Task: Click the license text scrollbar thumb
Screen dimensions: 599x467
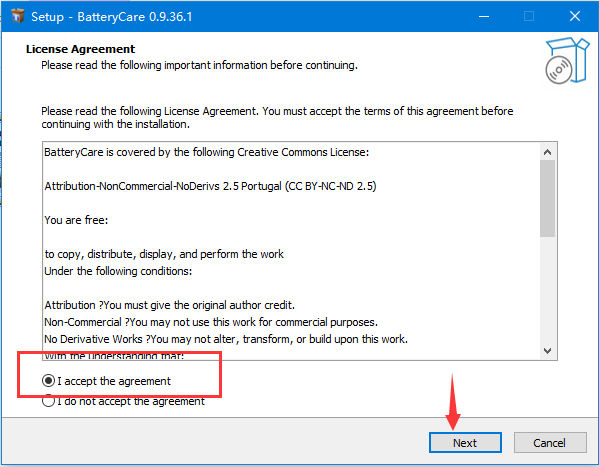Action: (x=547, y=198)
